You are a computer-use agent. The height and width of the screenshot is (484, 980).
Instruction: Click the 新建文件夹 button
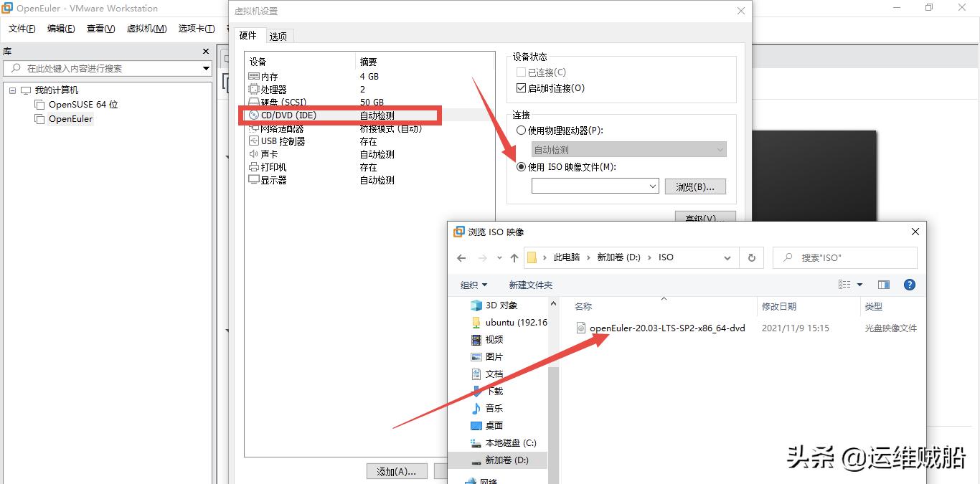(x=529, y=284)
